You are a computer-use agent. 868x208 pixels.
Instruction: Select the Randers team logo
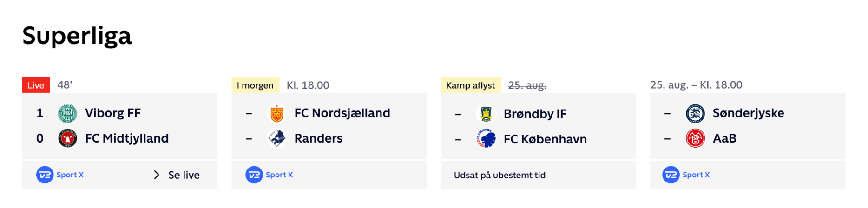click(x=277, y=138)
